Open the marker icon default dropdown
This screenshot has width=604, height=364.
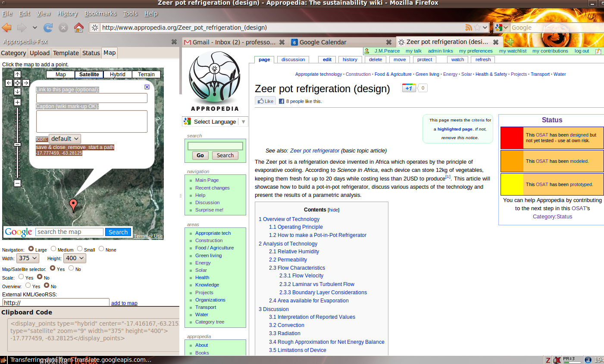(x=65, y=139)
